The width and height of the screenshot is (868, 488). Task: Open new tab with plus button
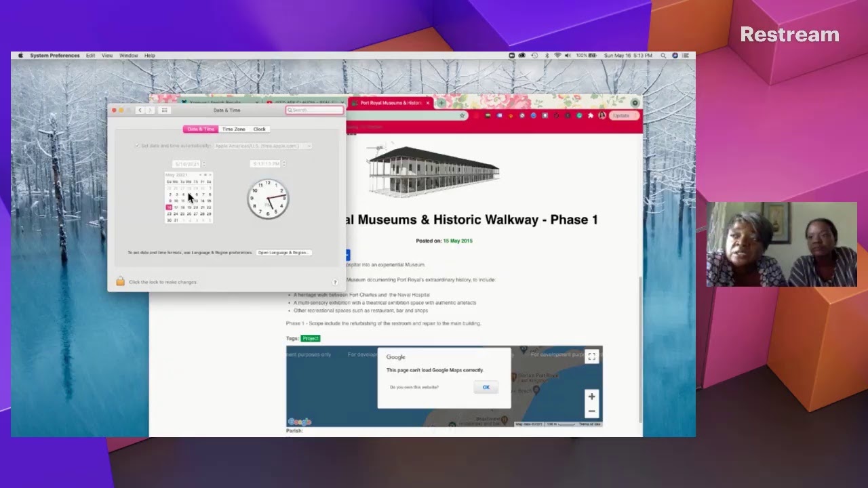441,103
